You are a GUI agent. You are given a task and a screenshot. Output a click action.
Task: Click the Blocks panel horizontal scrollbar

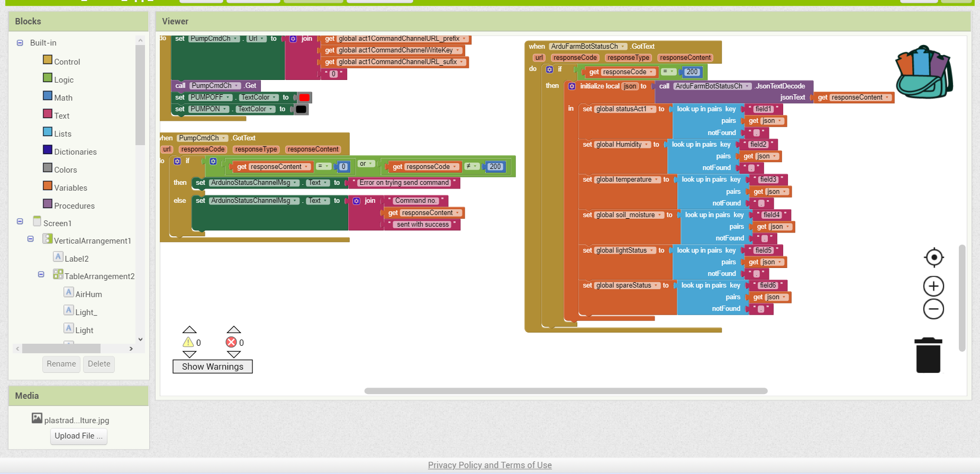click(x=61, y=348)
